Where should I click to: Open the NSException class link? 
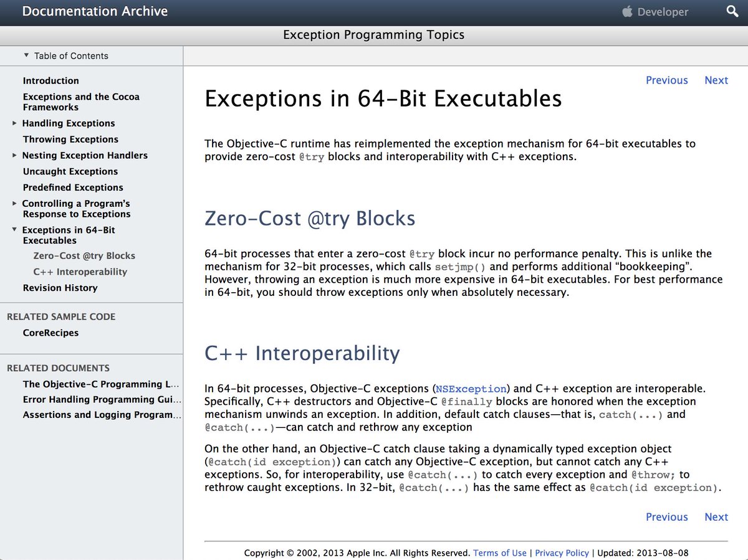472,389
